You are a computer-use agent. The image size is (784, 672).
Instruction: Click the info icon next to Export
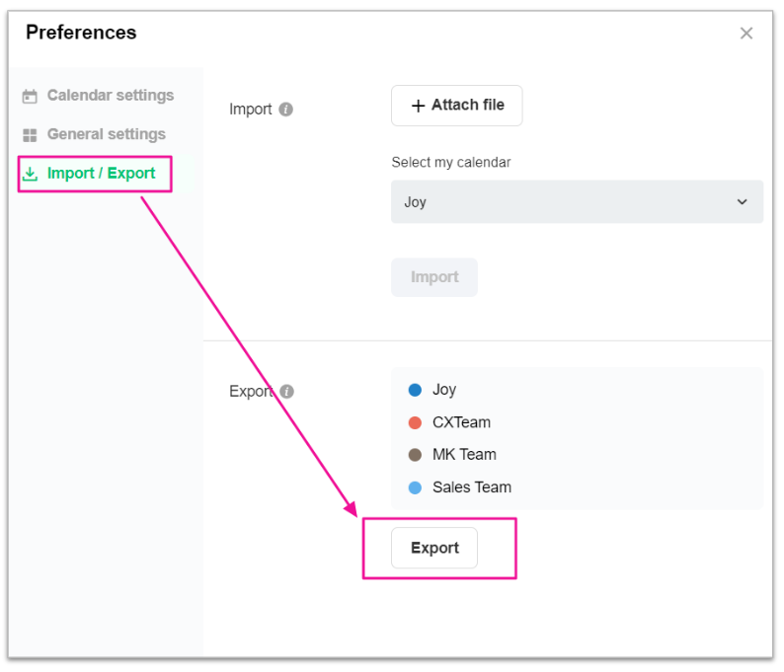286,392
